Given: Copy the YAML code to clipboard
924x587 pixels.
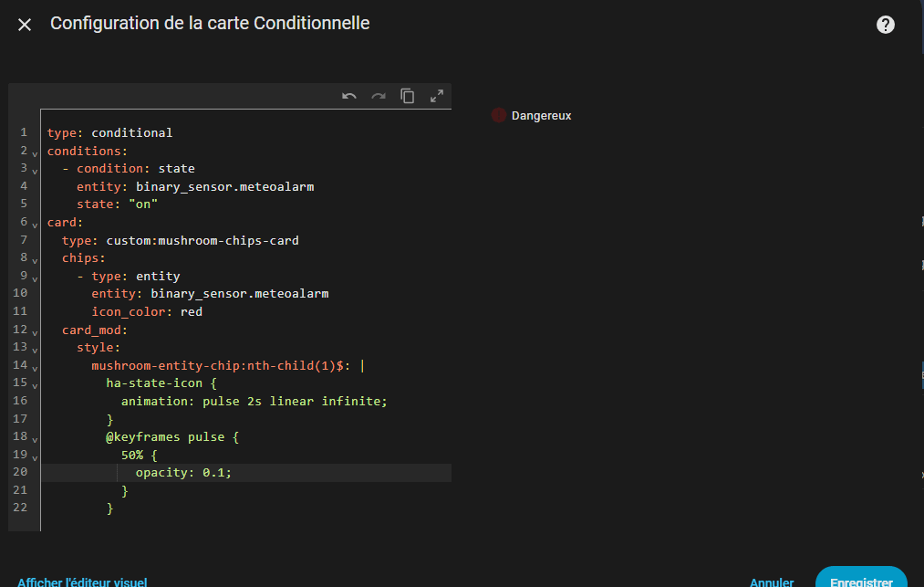Looking at the screenshot, I should click(408, 97).
